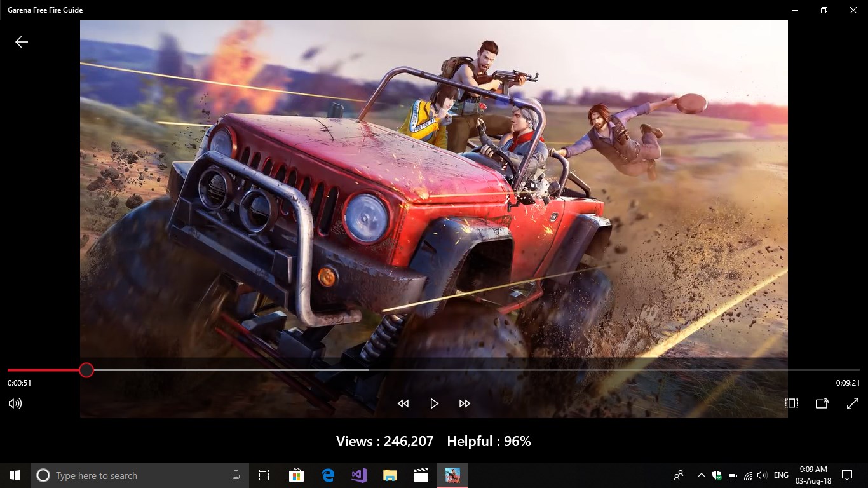Open the People icon in the system tray
This screenshot has width=868, height=488.
pyautogui.click(x=679, y=475)
